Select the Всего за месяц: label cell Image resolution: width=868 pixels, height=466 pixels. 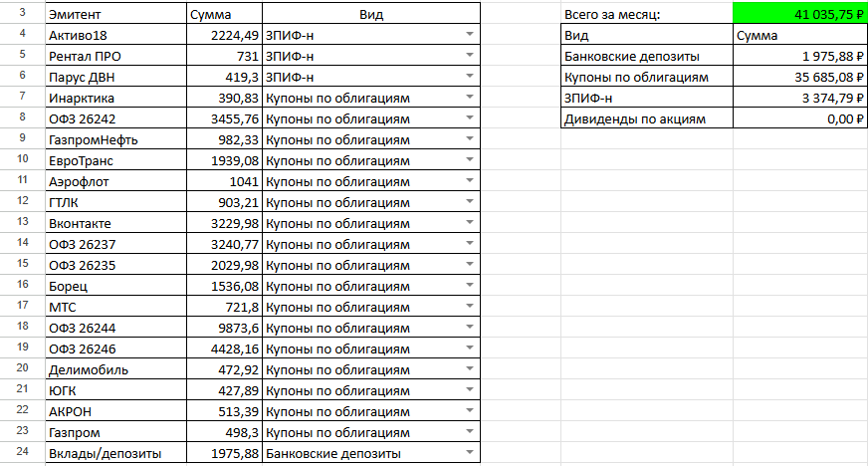coord(647,14)
